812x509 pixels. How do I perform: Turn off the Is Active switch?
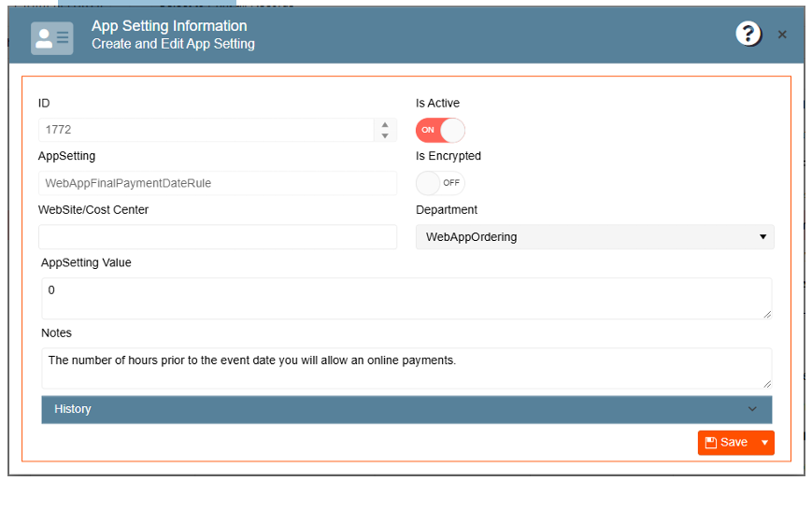(x=440, y=130)
